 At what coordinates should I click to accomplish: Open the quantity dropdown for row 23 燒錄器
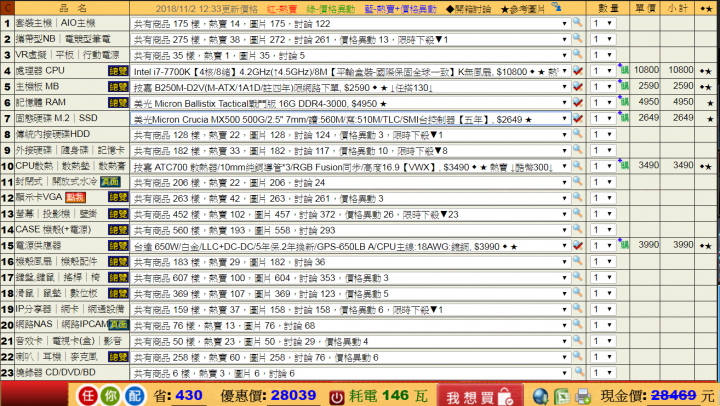pyautogui.click(x=602, y=373)
